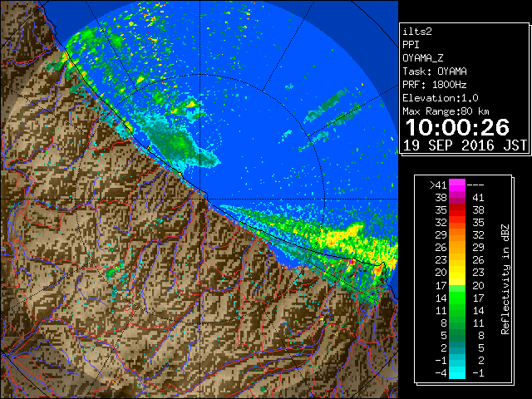Pick the magenta swatch beside '>41'
The height and width of the screenshot is (399, 532).
(457, 185)
